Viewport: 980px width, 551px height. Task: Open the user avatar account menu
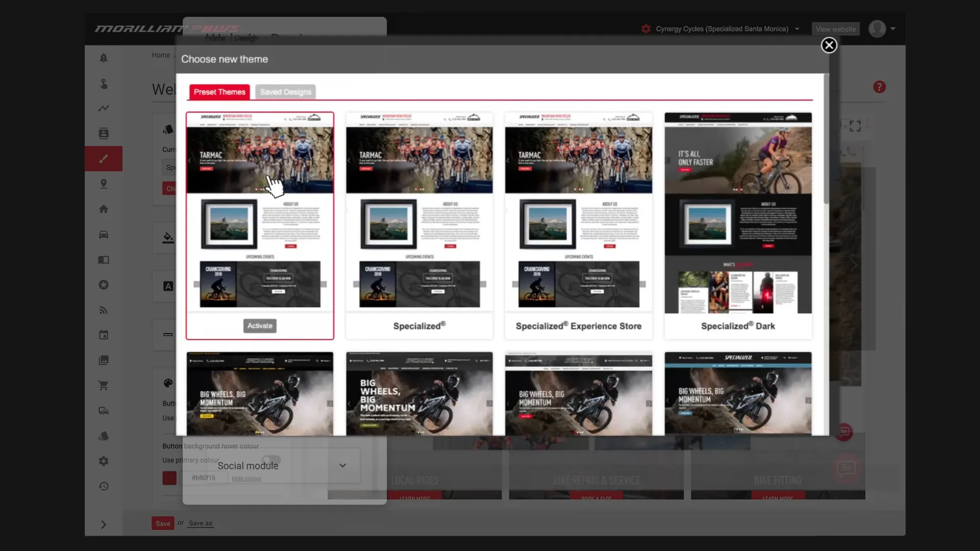click(882, 29)
